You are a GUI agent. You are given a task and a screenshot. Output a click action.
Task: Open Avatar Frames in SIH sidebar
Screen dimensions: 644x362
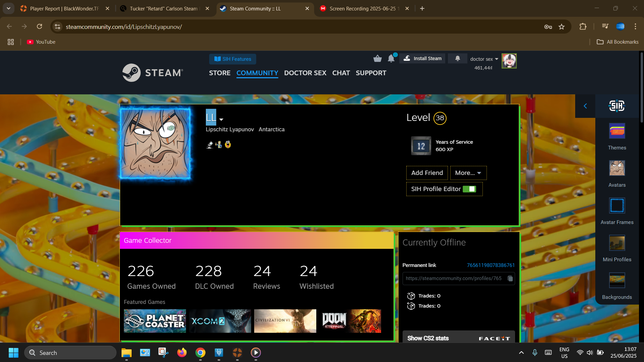tap(617, 206)
